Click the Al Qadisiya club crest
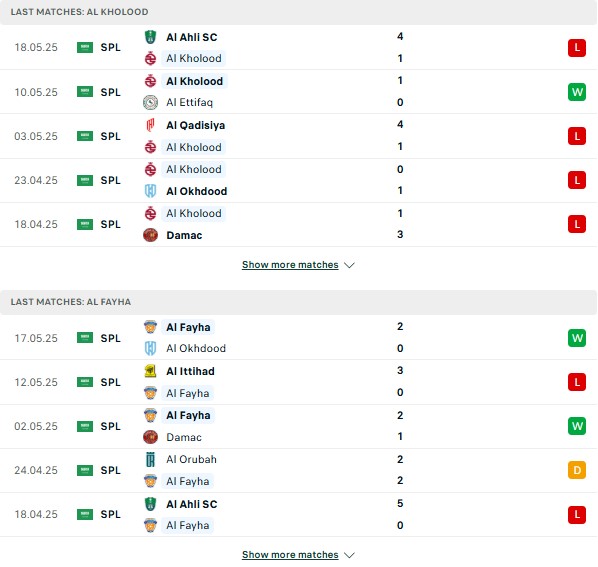 (x=150, y=125)
